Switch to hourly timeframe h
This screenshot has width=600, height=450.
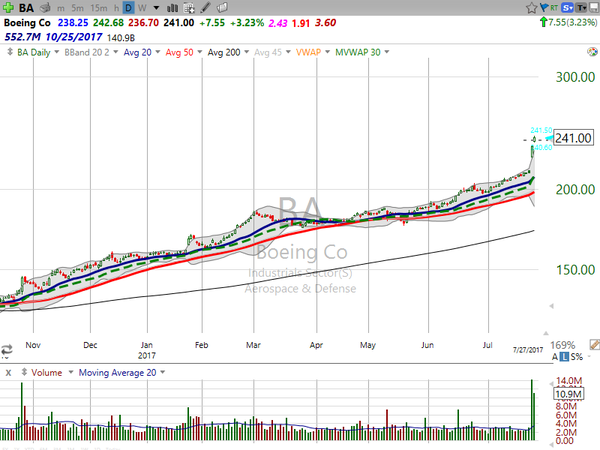pos(116,8)
